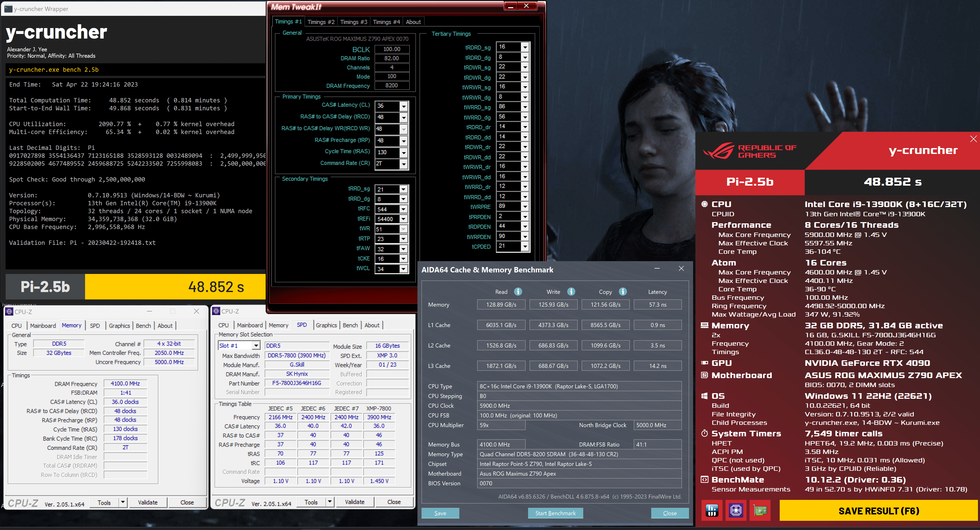This screenshot has height=530, width=980.
Task: Click the DRAM Frequency 8200 field
Action: pyautogui.click(x=392, y=86)
